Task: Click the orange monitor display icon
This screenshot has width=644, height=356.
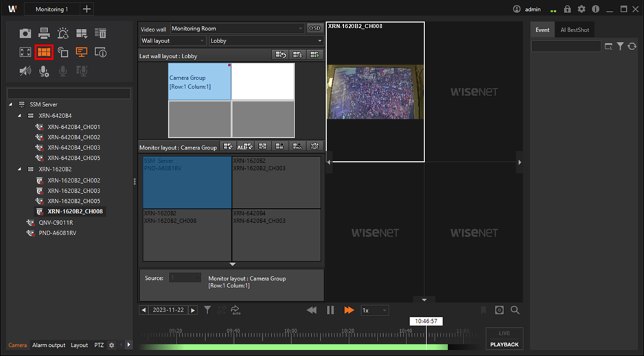Action: pos(82,52)
